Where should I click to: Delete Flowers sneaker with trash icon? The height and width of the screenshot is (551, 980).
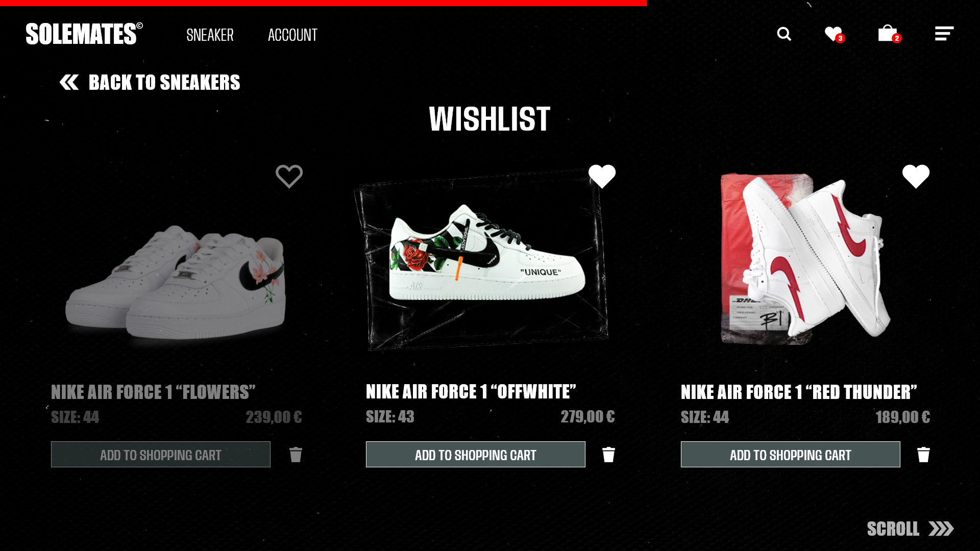[296, 454]
